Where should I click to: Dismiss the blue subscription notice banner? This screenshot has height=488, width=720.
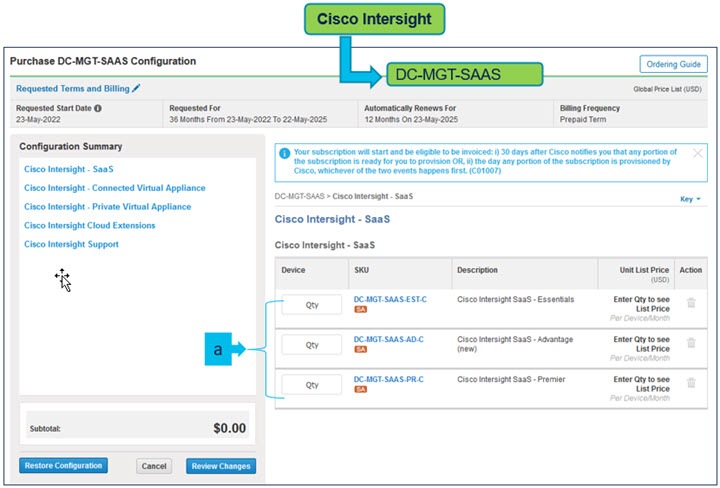697,153
